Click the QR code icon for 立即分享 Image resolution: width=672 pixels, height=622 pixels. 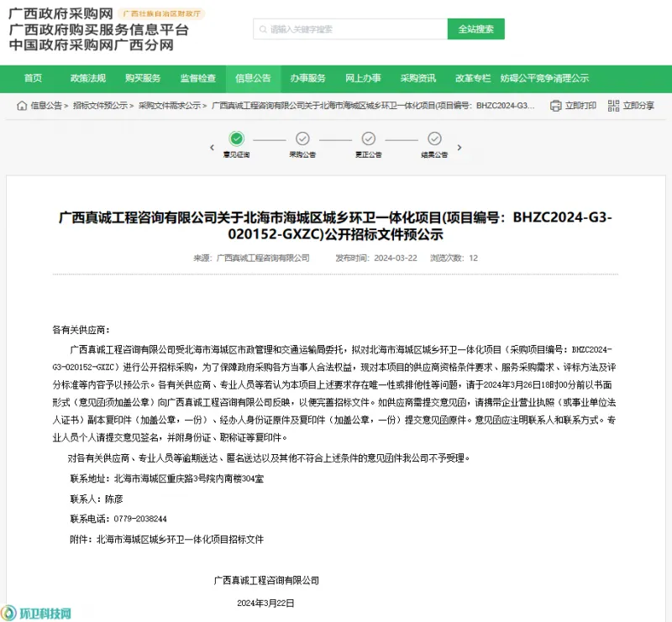pos(614,106)
